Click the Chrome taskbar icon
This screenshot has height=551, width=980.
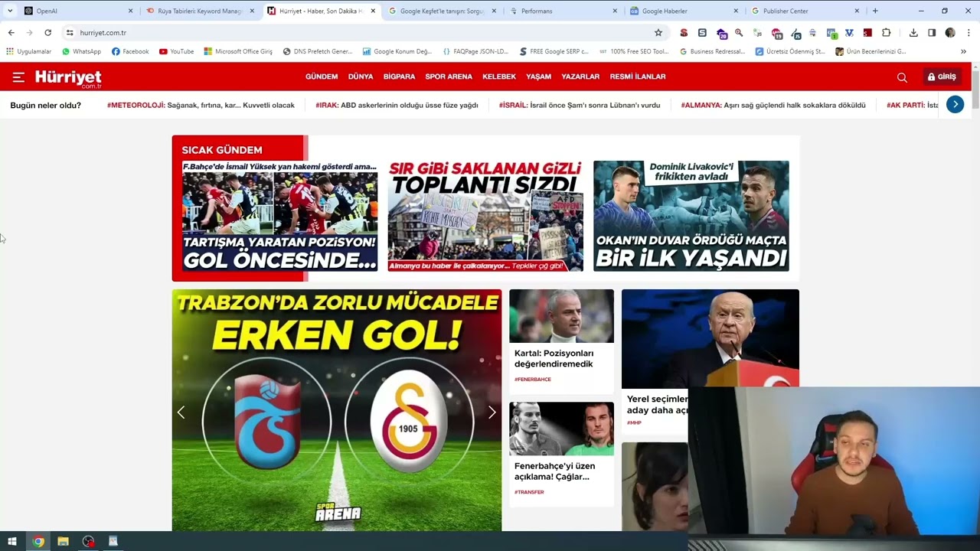pyautogui.click(x=38, y=541)
